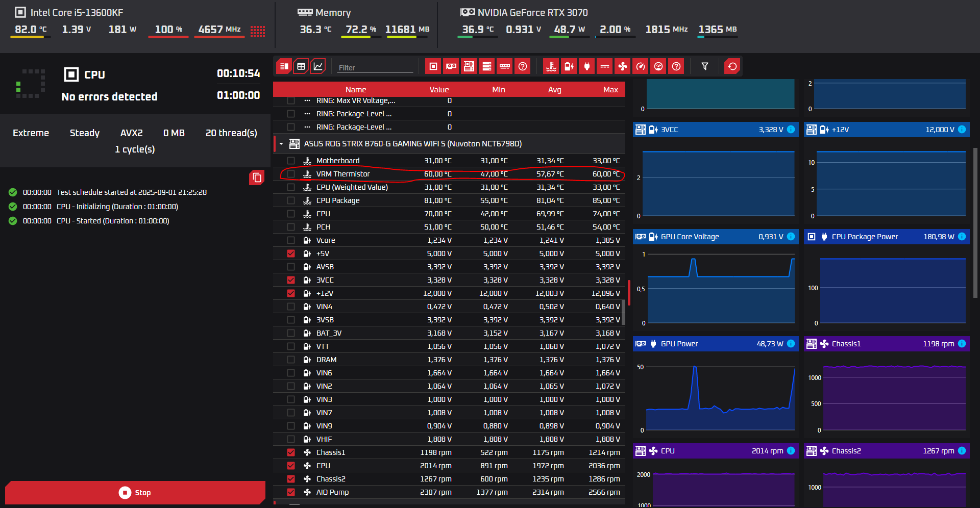Enable the Motherboard temperature checkbox
The width and height of the screenshot is (980, 508).
click(291, 161)
